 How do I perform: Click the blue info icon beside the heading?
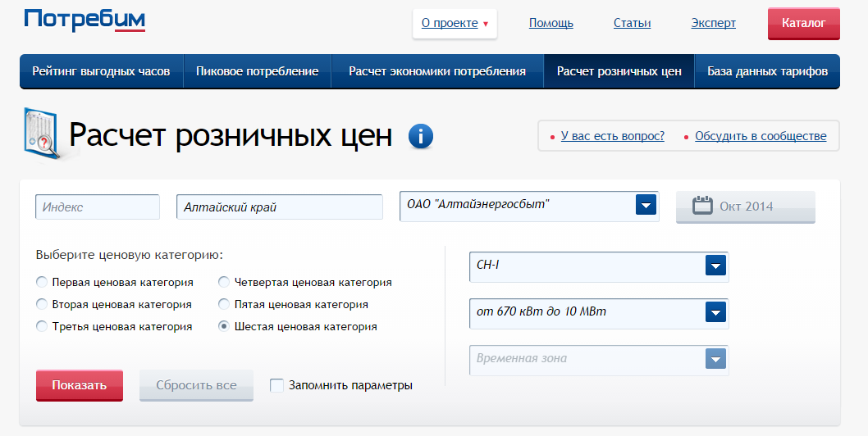421,136
